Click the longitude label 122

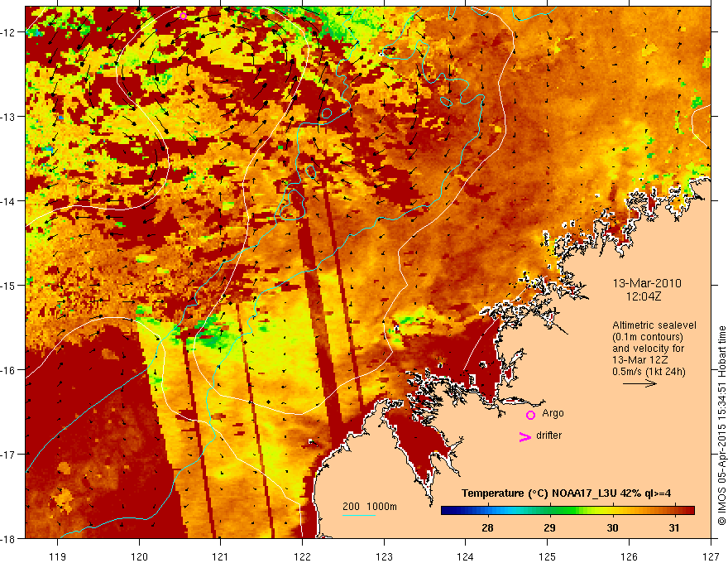pyautogui.click(x=302, y=556)
